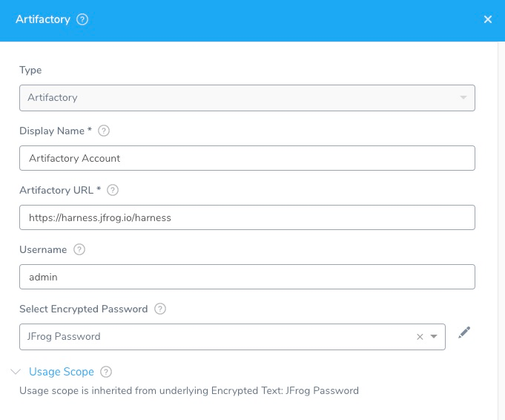Viewport: 505px width, 420px height.
Task: Show help for Username field
Action: (x=79, y=249)
